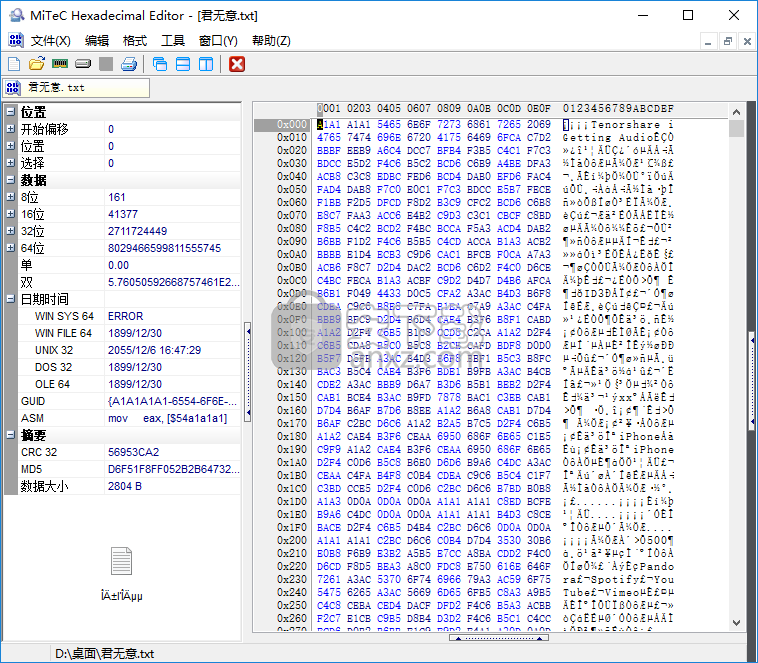
Task: Click the ASM mov eax value
Action: coord(167,418)
